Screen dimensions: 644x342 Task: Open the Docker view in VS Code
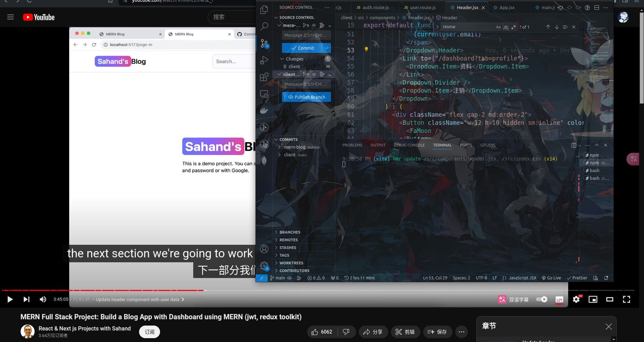pyautogui.click(x=264, y=111)
